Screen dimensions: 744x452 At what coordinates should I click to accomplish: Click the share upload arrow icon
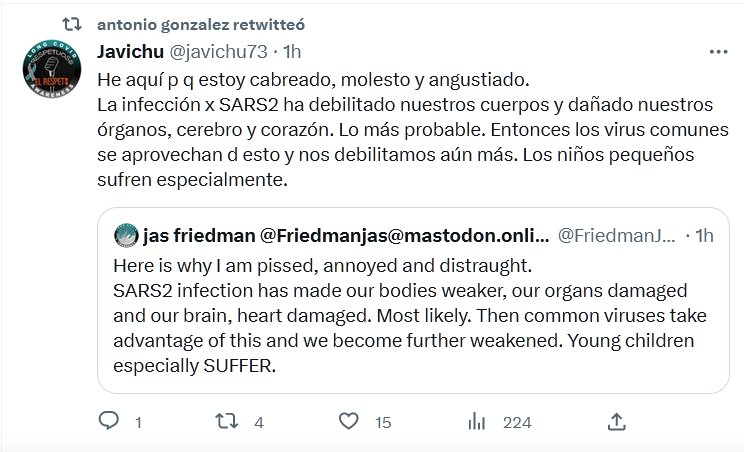point(617,421)
